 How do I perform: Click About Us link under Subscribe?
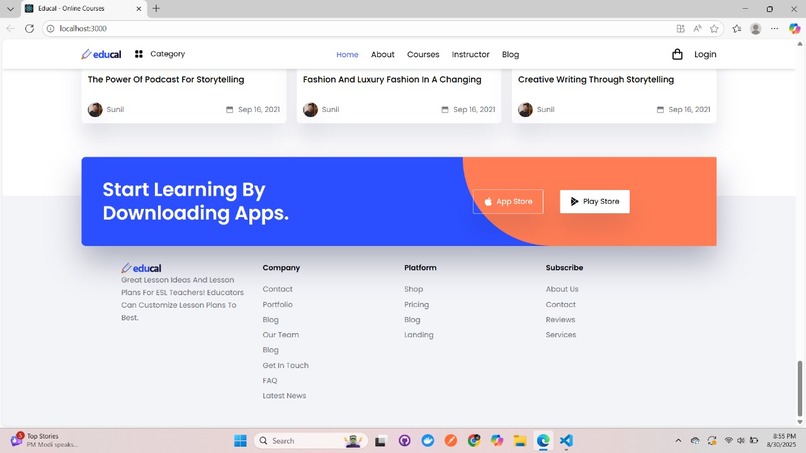562,289
